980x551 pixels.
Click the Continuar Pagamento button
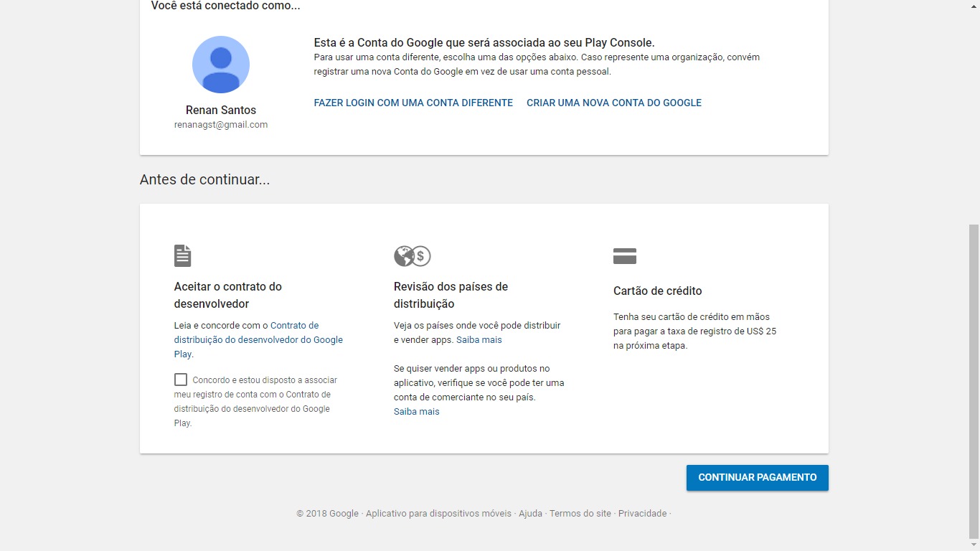coord(758,478)
